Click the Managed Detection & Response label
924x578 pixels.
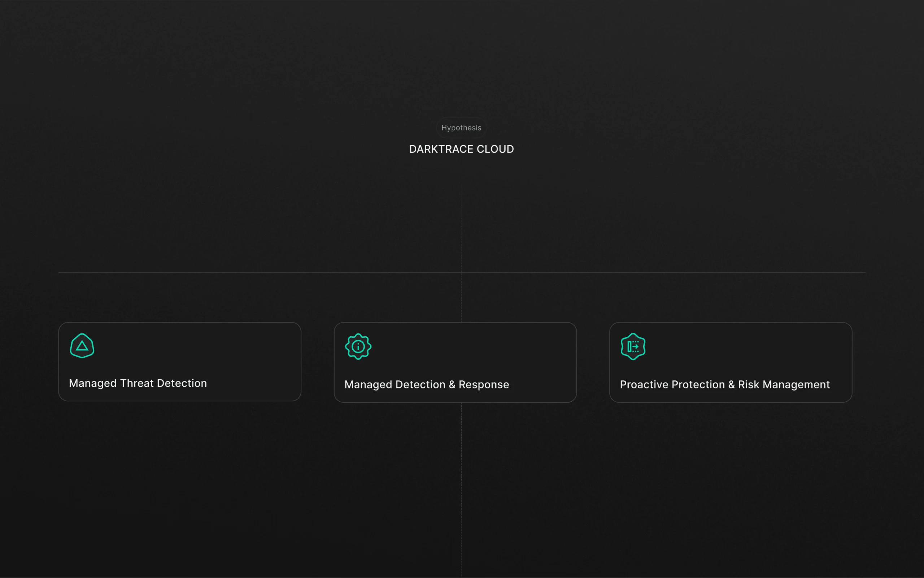click(427, 385)
